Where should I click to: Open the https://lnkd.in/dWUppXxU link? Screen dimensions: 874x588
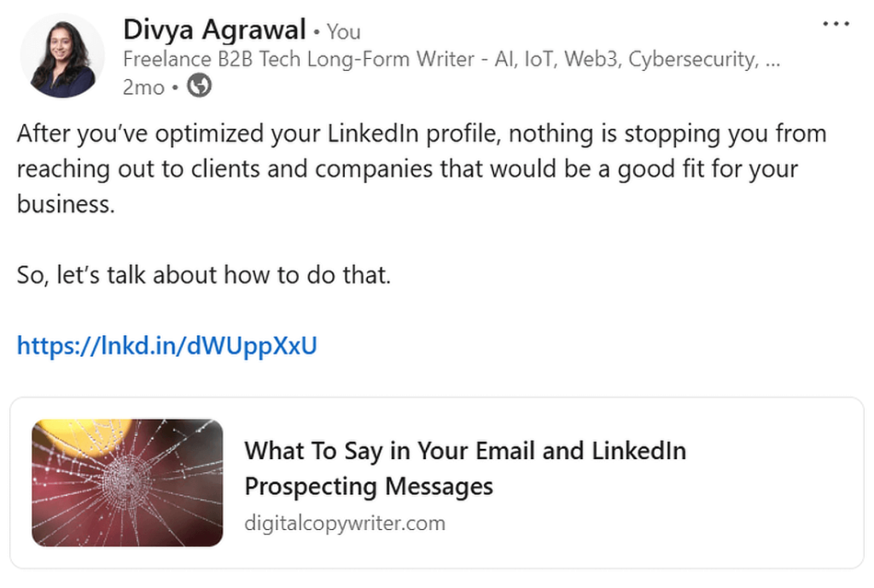(x=166, y=346)
